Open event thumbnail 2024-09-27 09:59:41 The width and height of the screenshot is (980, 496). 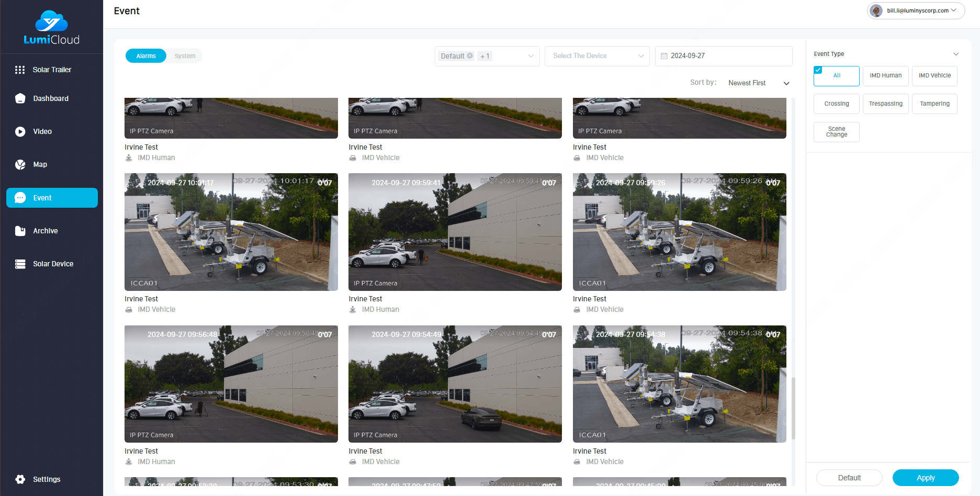pyautogui.click(x=455, y=232)
